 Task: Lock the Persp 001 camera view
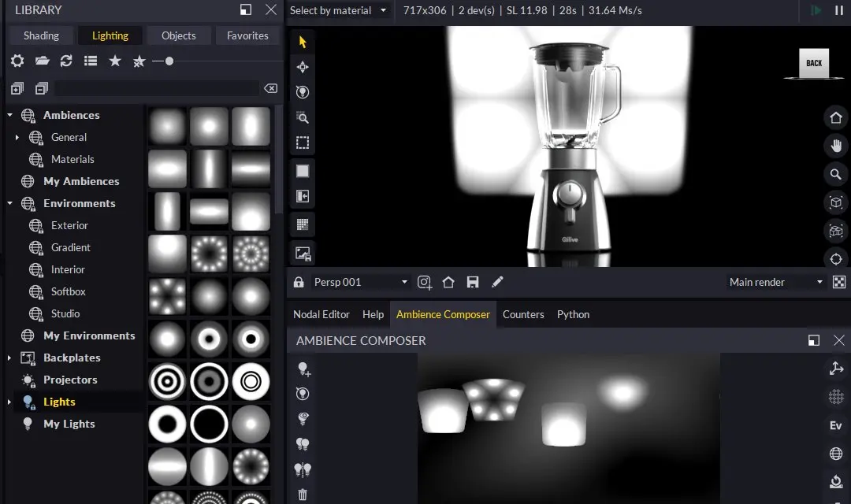click(299, 281)
